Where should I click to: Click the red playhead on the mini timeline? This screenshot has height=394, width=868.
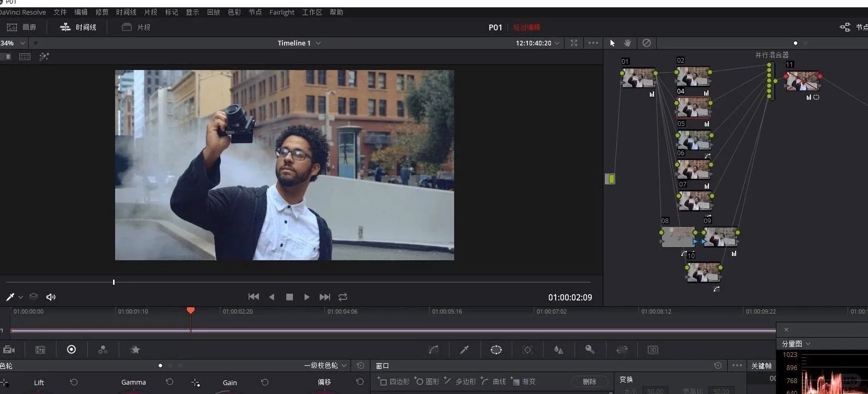click(x=190, y=310)
